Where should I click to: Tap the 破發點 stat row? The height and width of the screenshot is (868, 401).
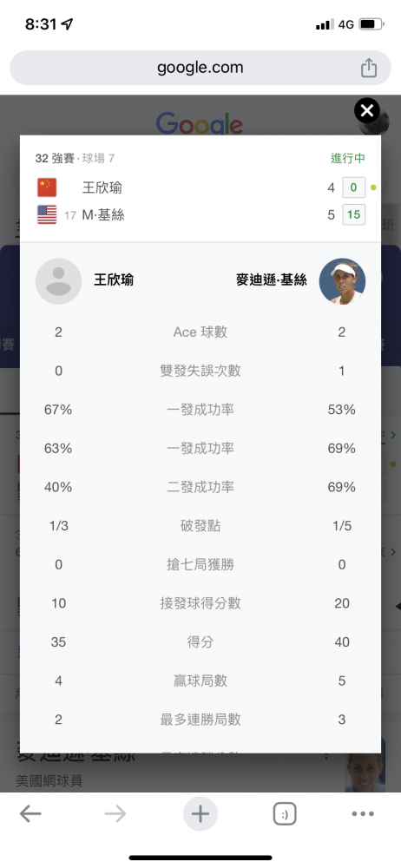pyautogui.click(x=200, y=526)
